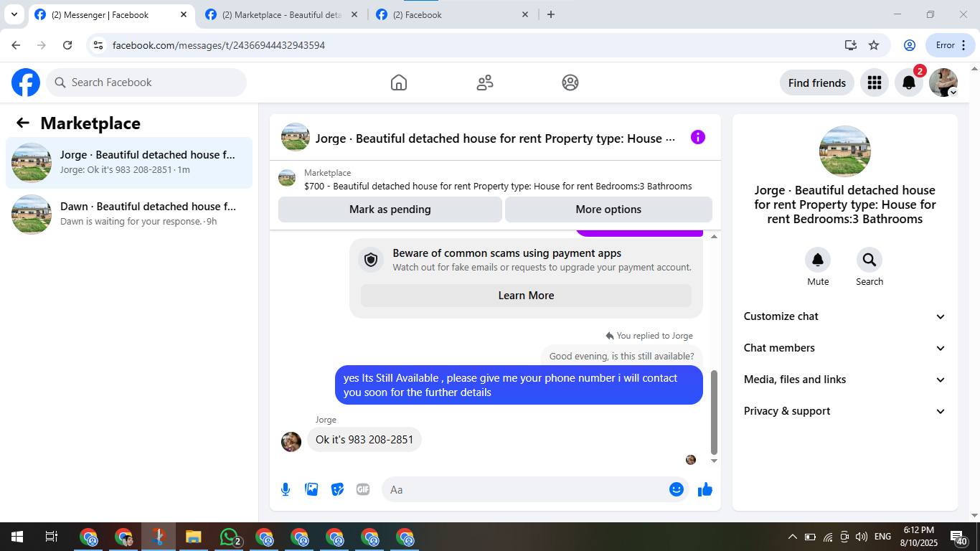Open File Explorer from the taskbar
Screen dimensions: 980x551
point(193,537)
